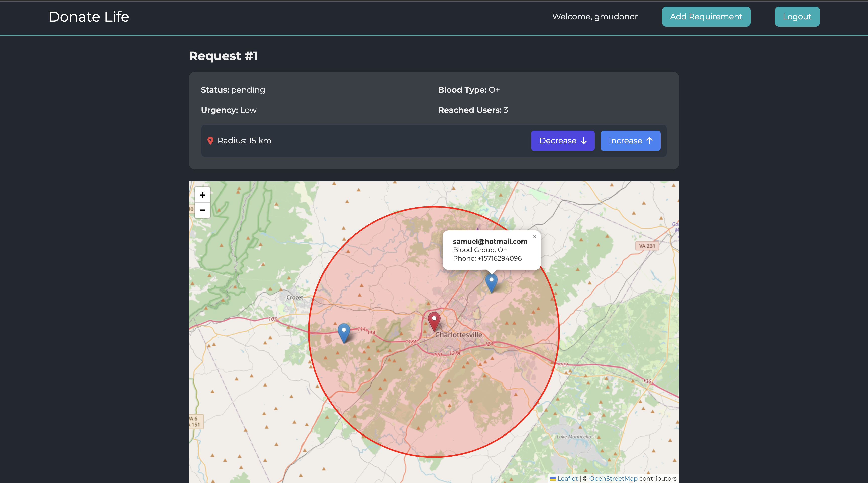This screenshot has height=483, width=868.
Task: Click the Increase radius button
Action: pyautogui.click(x=630, y=141)
